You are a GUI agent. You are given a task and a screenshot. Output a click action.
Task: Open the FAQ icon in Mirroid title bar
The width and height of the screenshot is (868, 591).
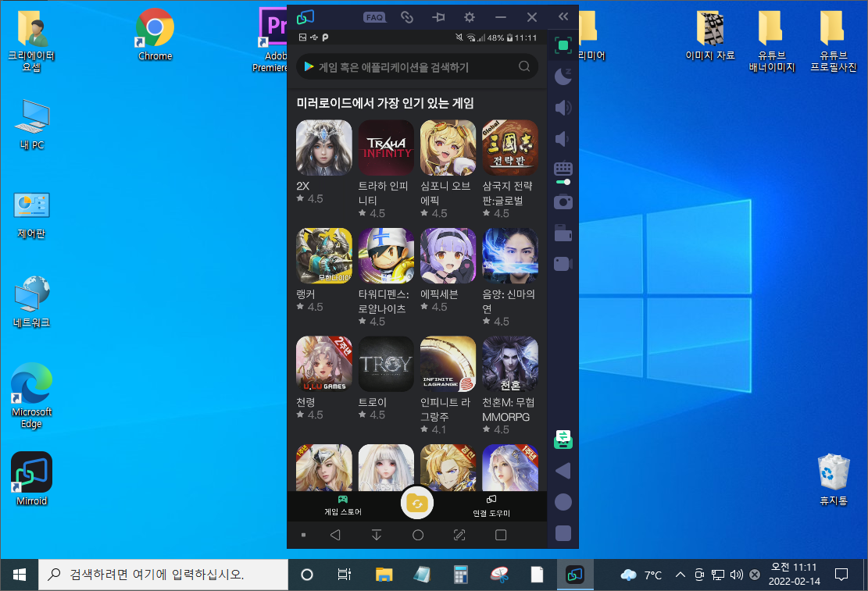point(374,17)
